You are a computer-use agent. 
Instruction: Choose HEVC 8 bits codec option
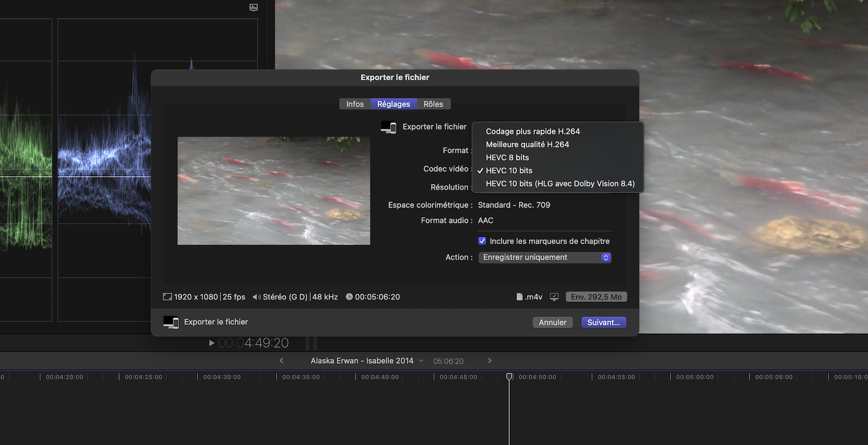click(x=507, y=158)
